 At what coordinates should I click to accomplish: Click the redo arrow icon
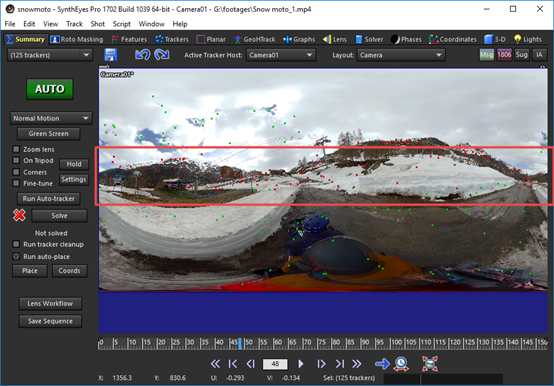coord(162,55)
